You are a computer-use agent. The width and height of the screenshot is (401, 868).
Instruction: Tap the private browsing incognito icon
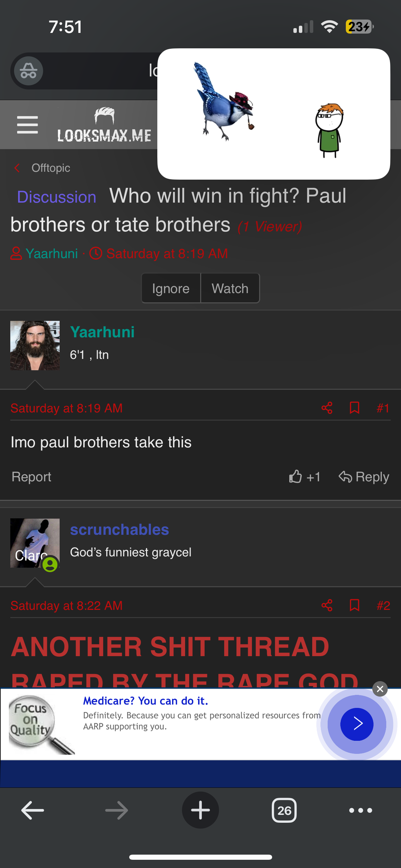28,71
